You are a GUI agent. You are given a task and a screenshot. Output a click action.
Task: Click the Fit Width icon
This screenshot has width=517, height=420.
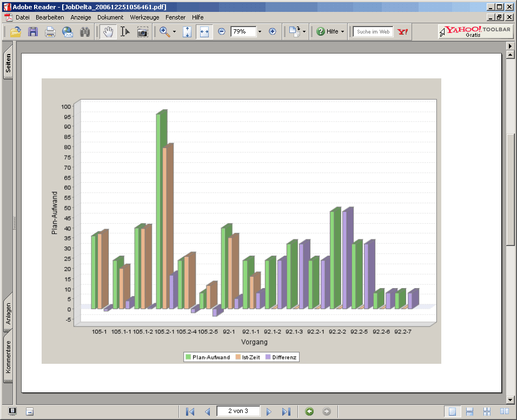tap(204, 32)
